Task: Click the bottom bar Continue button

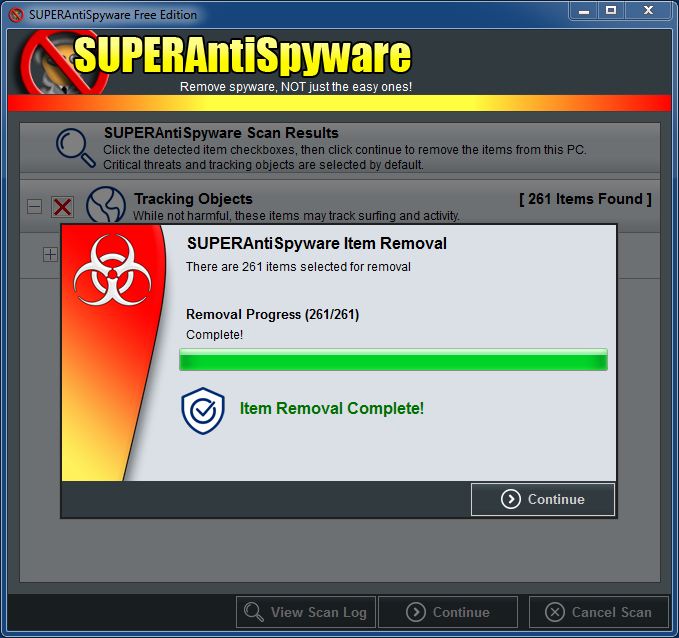Action: [448, 612]
